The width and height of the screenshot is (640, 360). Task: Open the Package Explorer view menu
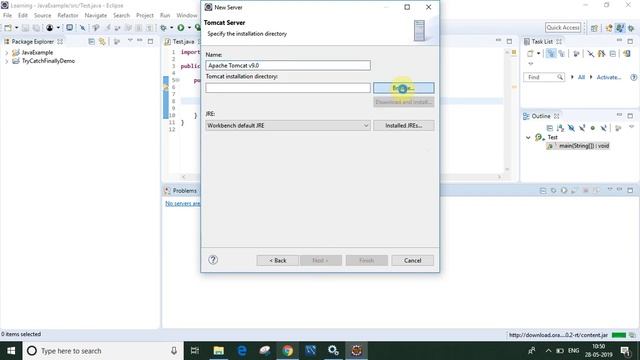click(130, 41)
